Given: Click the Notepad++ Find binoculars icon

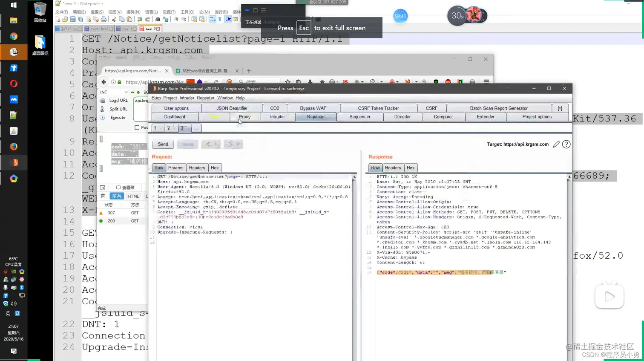Looking at the screenshot, I should [158, 19].
